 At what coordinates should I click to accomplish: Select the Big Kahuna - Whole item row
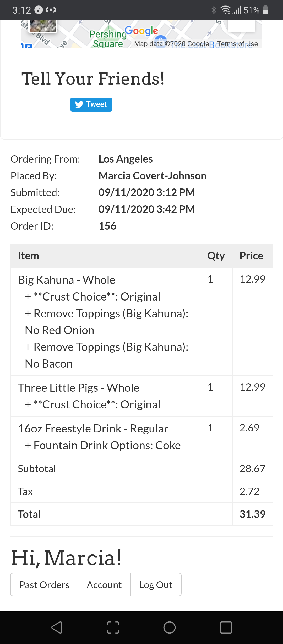(x=67, y=280)
